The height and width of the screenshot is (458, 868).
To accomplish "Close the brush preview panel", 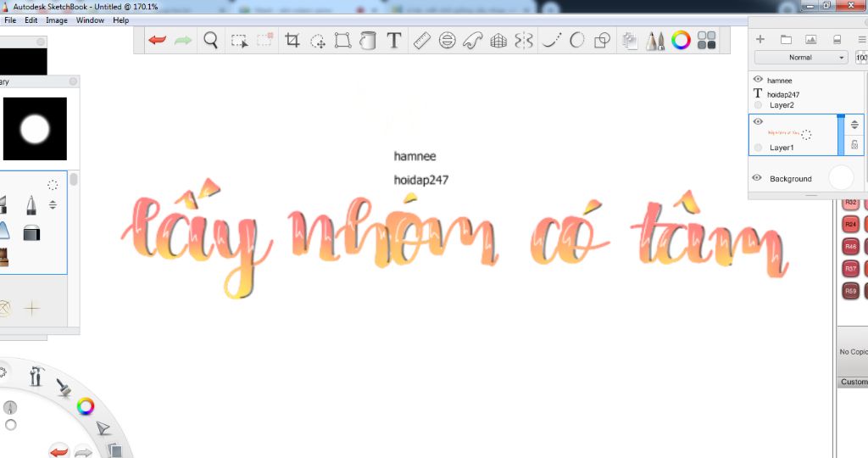I will coord(73,81).
